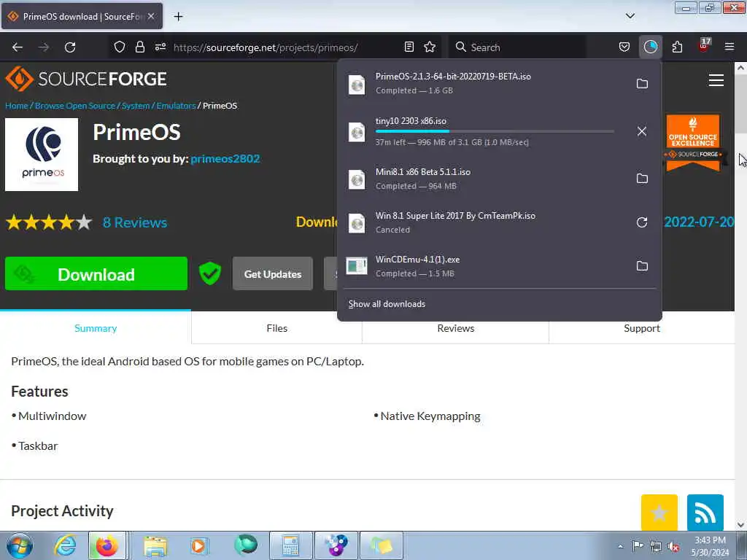This screenshot has width=747, height=560.
Task: Open System breadcrumb link
Action: point(135,106)
